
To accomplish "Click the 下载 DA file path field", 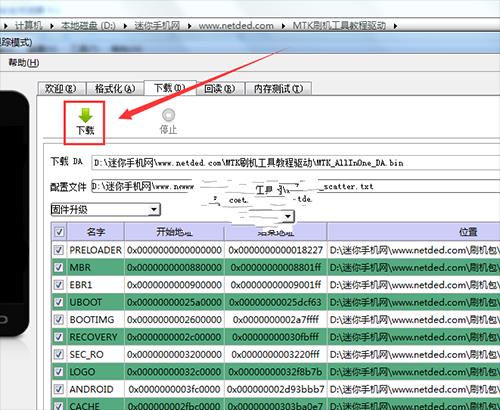I will (x=296, y=163).
